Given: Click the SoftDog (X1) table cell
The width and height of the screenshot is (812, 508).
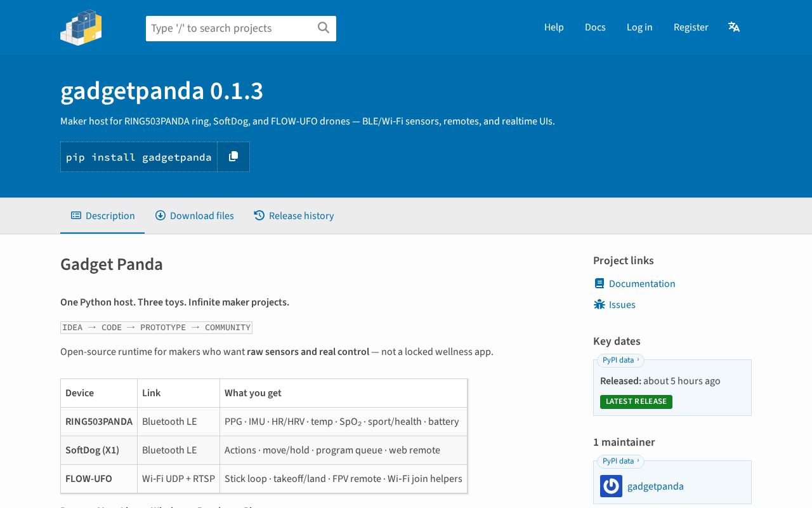Looking at the screenshot, I should click(x=99, y=450).
